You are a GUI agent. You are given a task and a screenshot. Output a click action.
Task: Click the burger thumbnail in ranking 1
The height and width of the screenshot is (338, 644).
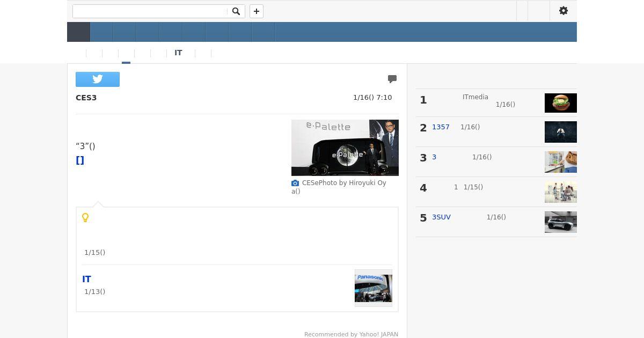coord(561,103)
